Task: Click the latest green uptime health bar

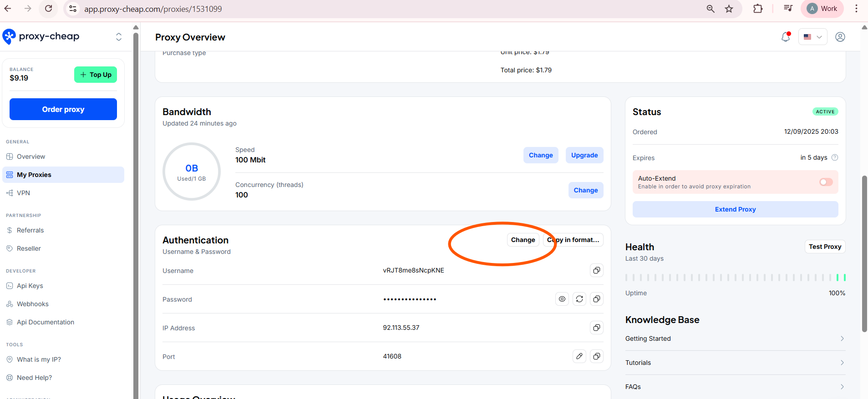Action: coord(844,277)
